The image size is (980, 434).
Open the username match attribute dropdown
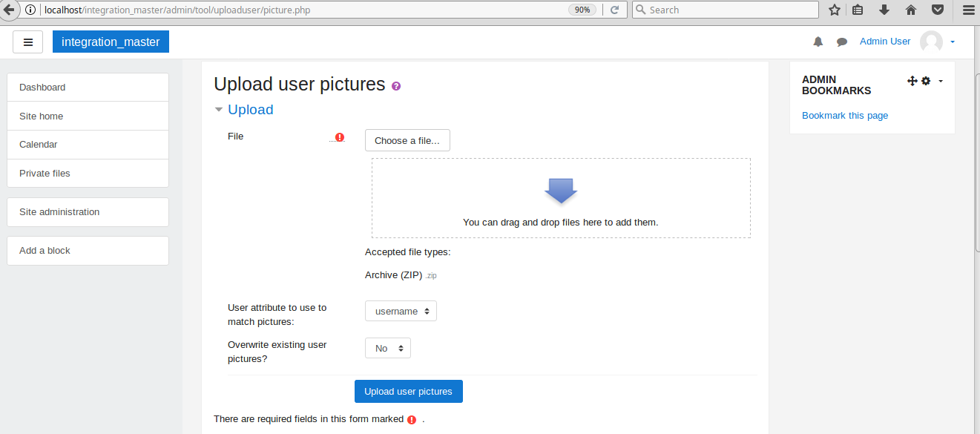[x=401, y=311]
